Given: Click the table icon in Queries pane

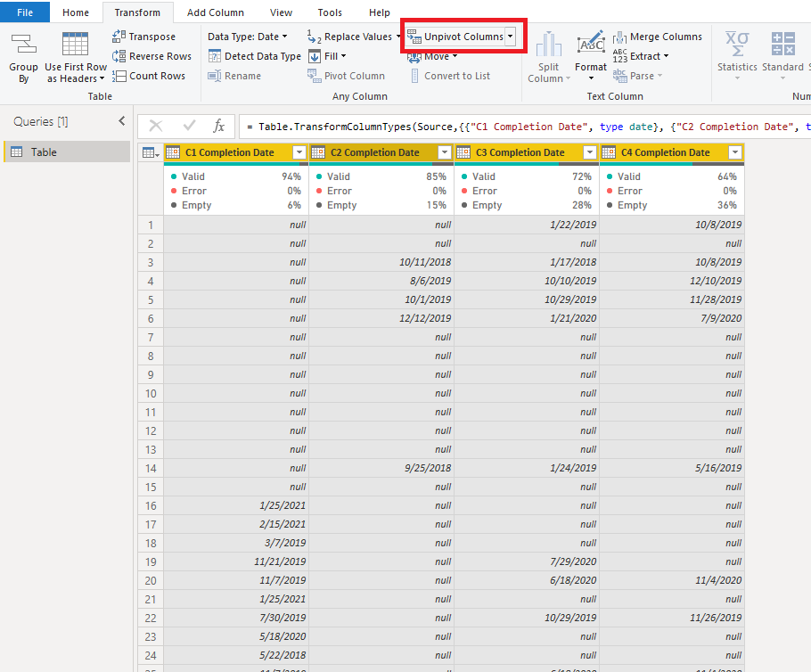Looking at the screenshot, I should tap(17, 152).
